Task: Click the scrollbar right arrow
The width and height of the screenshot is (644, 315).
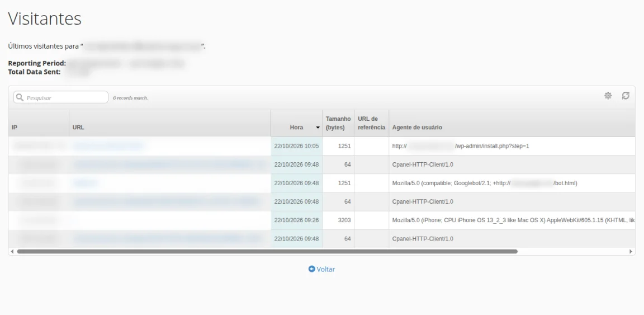Action: pos(631,251)
